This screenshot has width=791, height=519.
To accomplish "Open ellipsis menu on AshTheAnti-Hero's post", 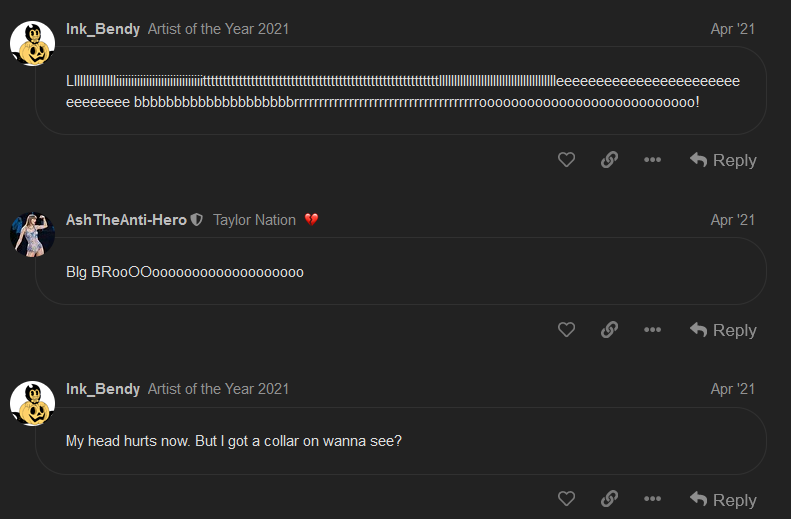I will tap(652, 330).
